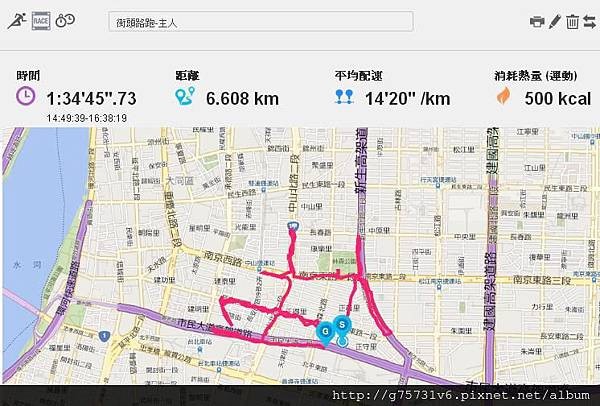Screen dimensions: 600x406
Task: Click the 500 kcal value
Action: (x=558, y=99)
